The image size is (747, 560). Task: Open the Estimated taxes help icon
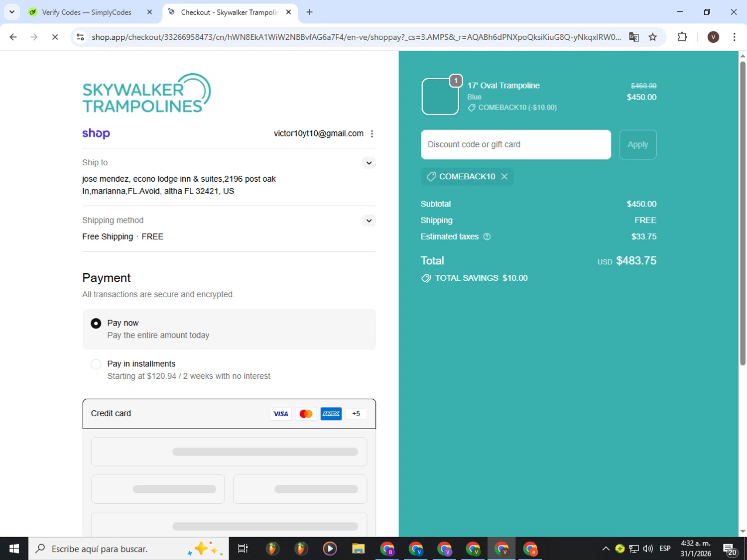click(x=487, y=237)
